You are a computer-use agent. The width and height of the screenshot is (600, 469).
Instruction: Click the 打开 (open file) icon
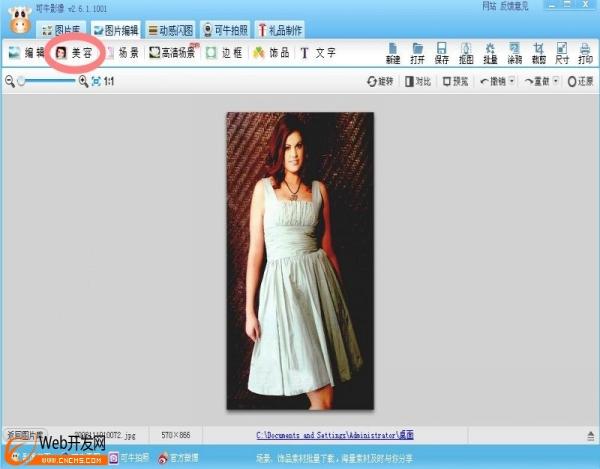[x=417, y=52]
